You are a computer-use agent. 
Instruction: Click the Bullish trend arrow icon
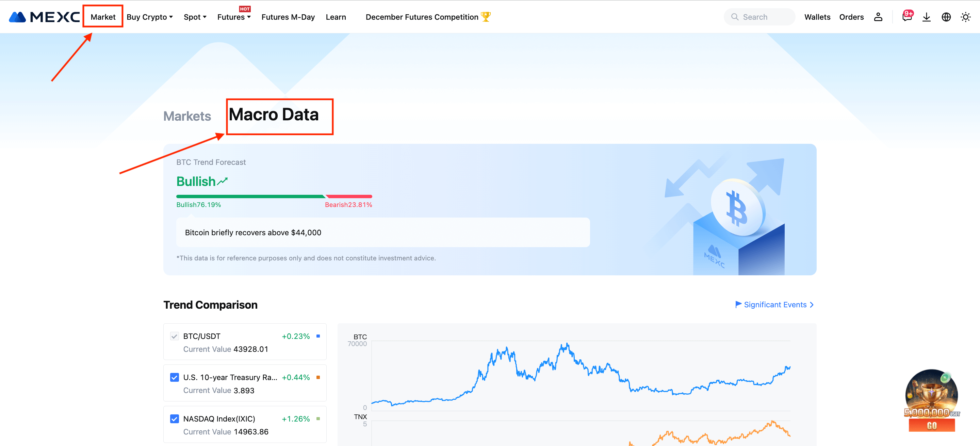tap(223, 181)
